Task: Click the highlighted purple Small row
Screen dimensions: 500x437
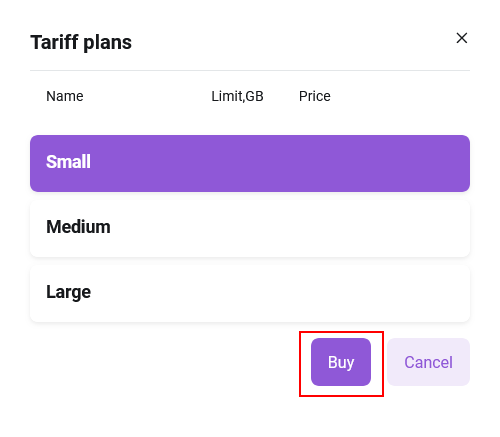Action: pyautogui.click(x=250, y=163)
